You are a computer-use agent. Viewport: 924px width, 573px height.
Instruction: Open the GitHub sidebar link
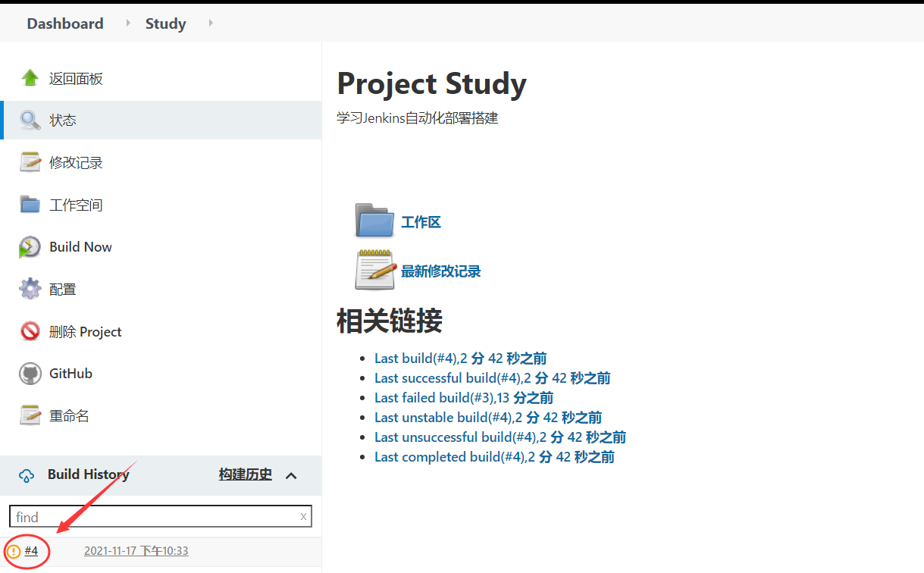pyautogui.click(x=70, y=374)
